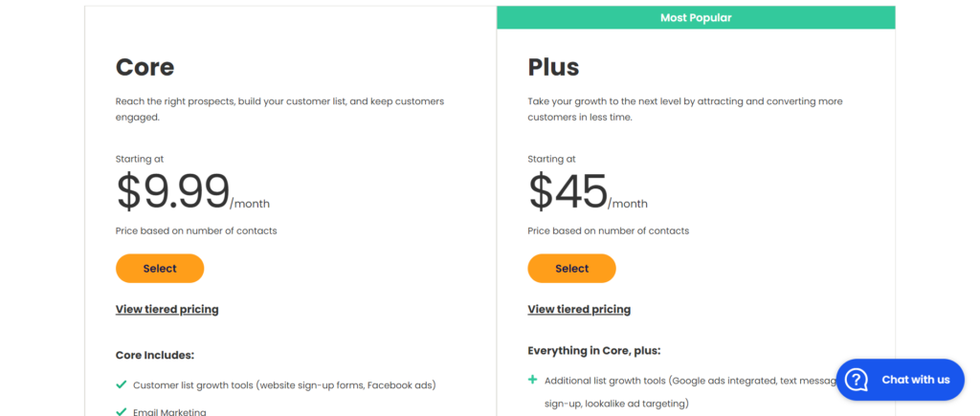
Task: Click the question mark chat bubble icon
Action: click(857, 380)
